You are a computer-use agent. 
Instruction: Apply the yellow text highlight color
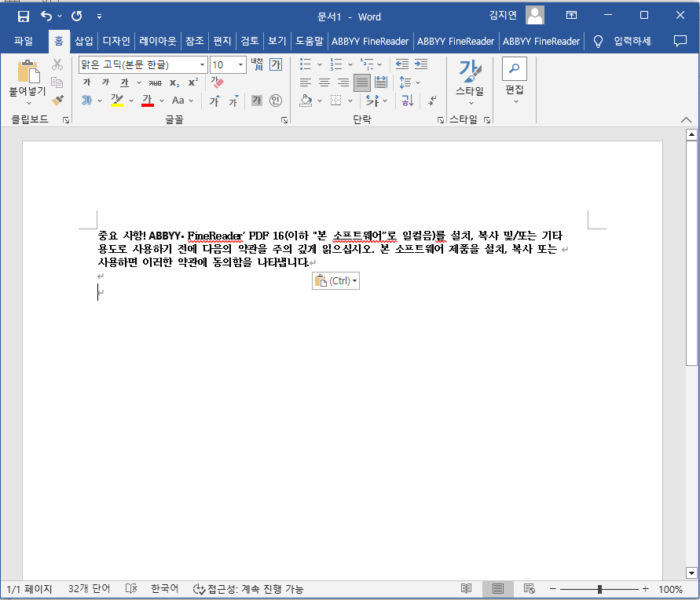(x=117, y=101)
